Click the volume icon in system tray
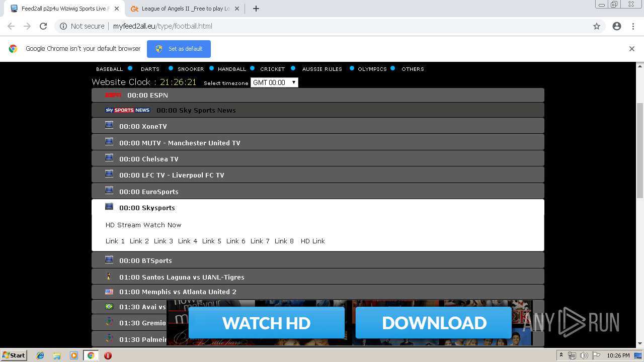 (x=584, y=355)
